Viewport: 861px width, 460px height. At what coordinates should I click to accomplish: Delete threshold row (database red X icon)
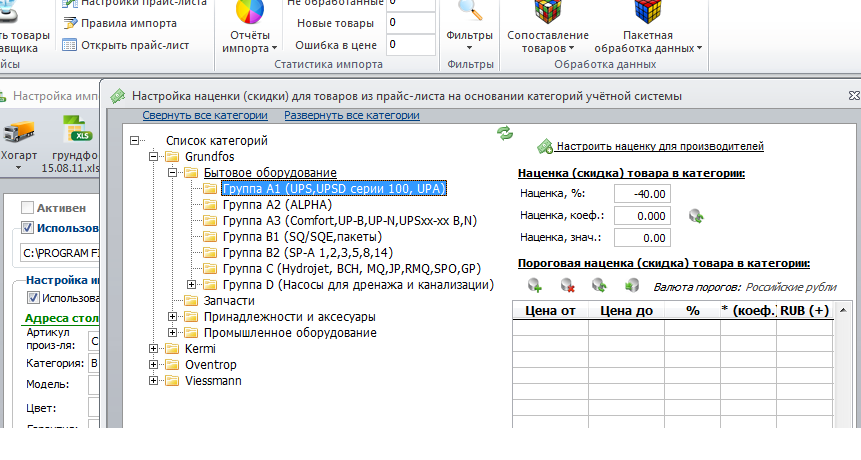(567, 285)
